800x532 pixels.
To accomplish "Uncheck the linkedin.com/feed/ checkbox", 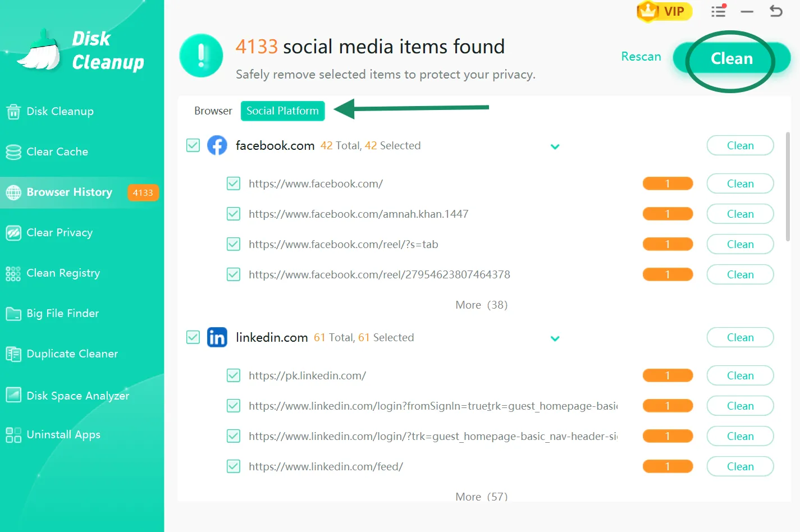I will click(x=234, y=466).
